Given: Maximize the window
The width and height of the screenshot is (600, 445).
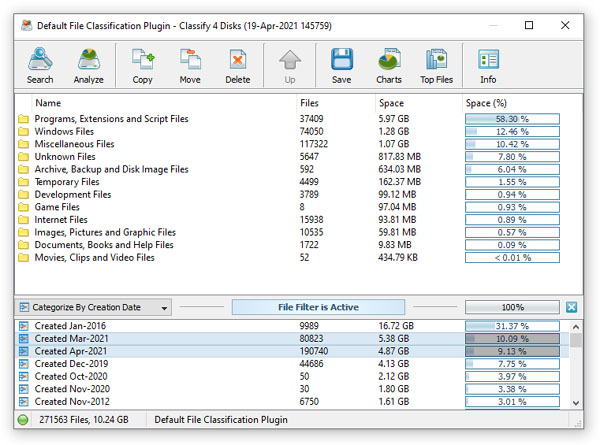Looking at the screenshot, I should 529,25.
